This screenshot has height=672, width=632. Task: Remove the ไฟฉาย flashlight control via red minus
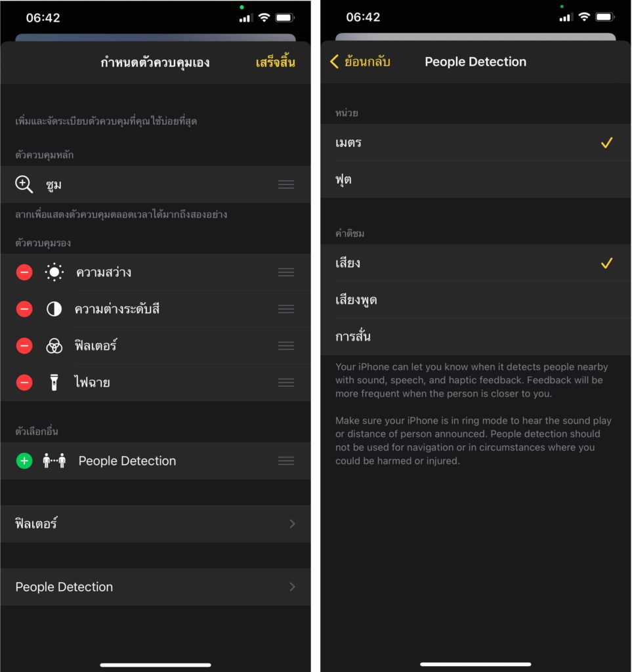tap(24, 383)
